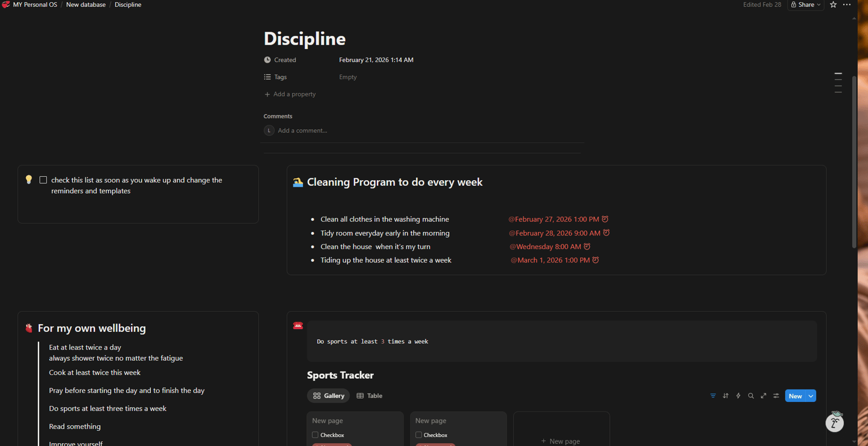
Task: Click 'Pray before starting the day' line
Action: (x=127, y=391)
